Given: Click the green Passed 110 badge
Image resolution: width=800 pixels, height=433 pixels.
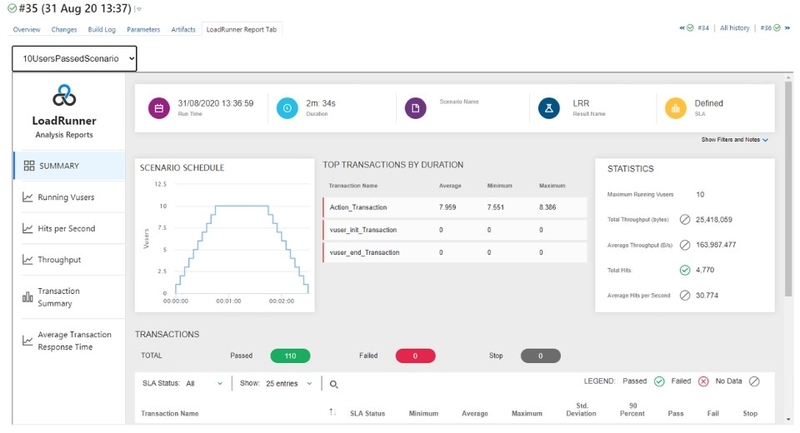Looking at the screenshot, I should pos(290,356).
